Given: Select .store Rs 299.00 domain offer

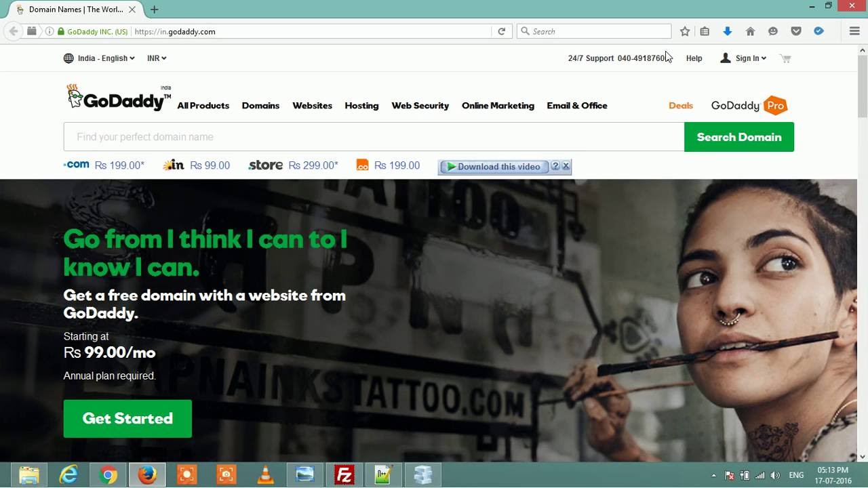Looking at the screenshot, I should pyautogui.click(x=293, y=165).
